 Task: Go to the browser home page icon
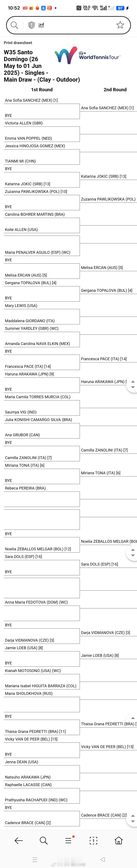118,840
